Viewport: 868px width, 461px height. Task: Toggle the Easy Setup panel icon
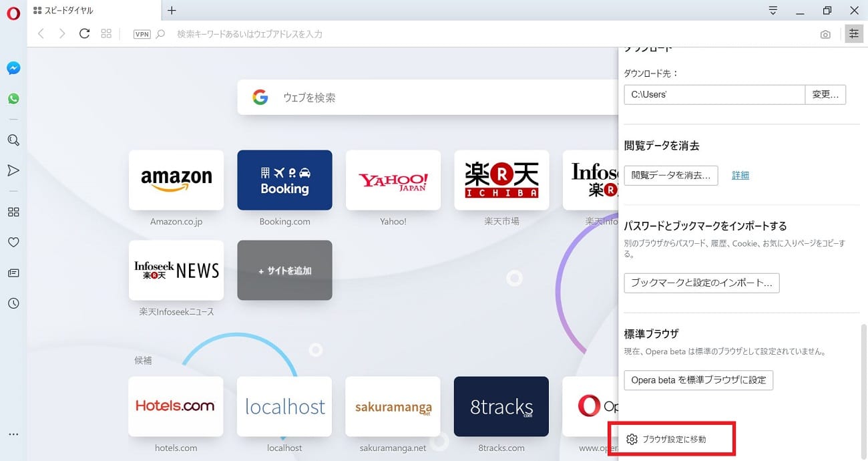coord(853,34)
